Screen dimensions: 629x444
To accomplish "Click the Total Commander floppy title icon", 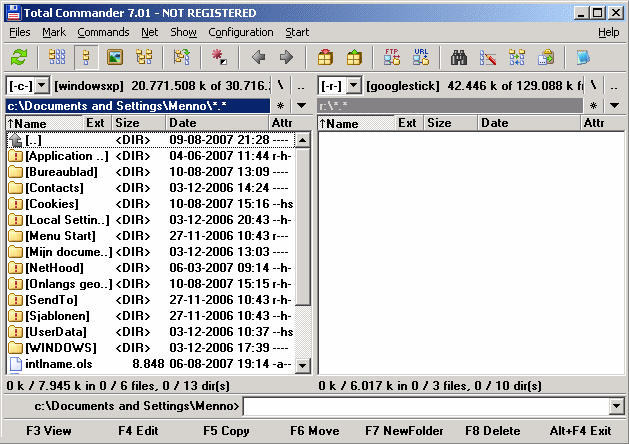I will 13,13.
